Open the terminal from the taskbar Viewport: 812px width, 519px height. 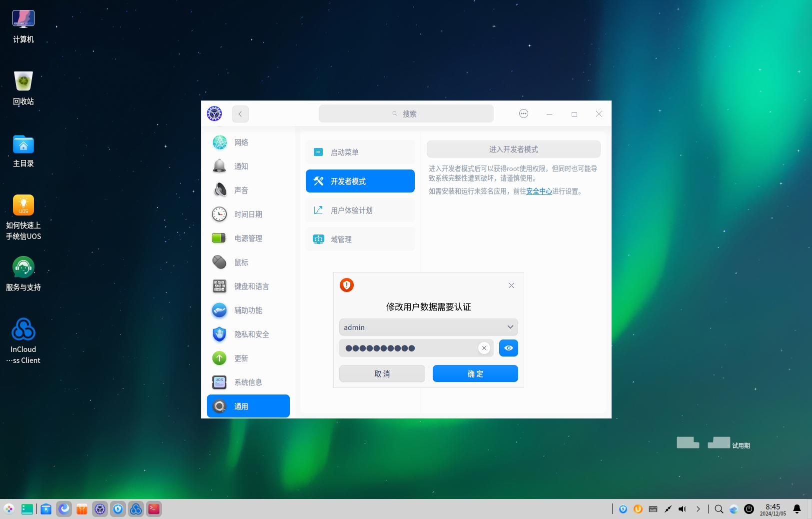(x=153, y=509)
